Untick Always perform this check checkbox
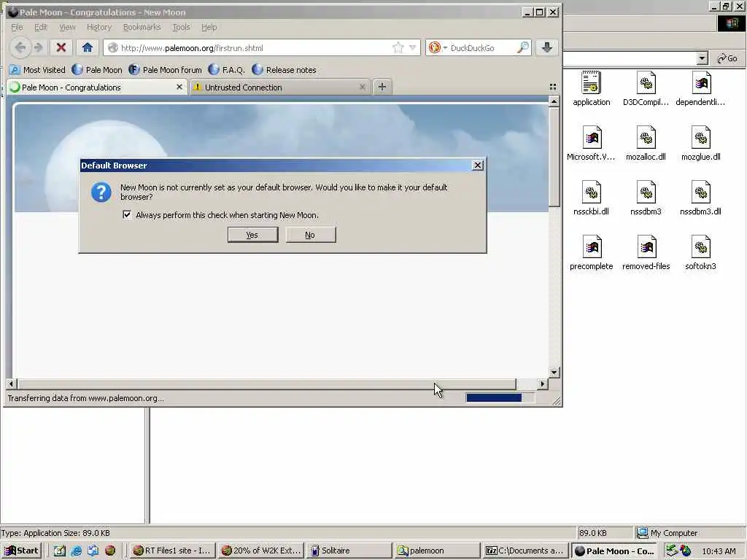 127,215
